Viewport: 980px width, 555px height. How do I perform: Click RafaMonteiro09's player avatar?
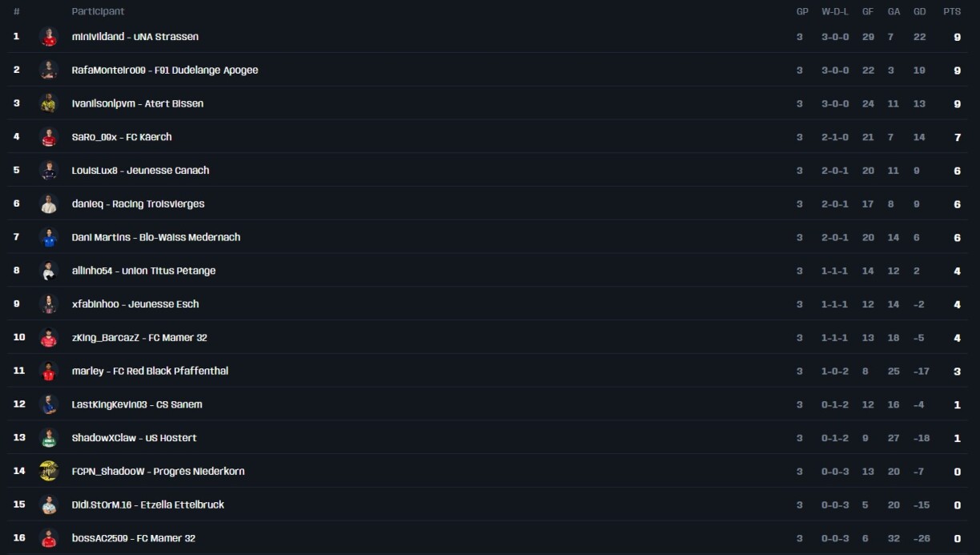pyautogui.click(x=49, y=70)
